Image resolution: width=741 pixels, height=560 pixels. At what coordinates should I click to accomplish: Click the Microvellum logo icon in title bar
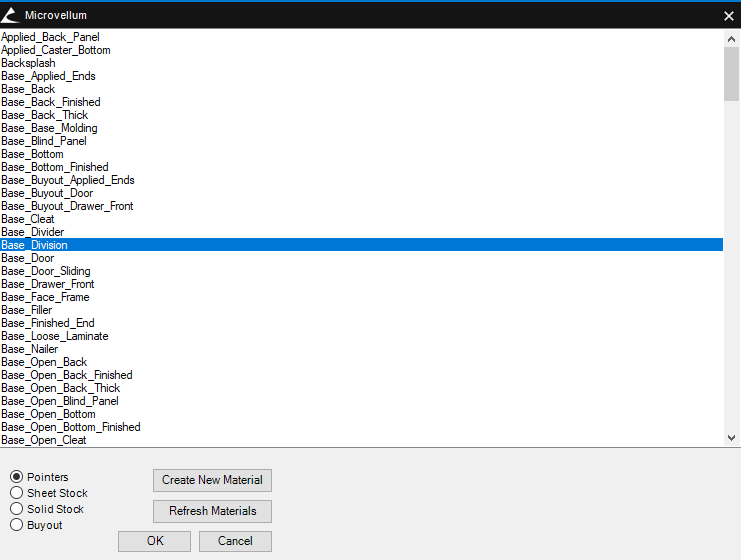12,15
